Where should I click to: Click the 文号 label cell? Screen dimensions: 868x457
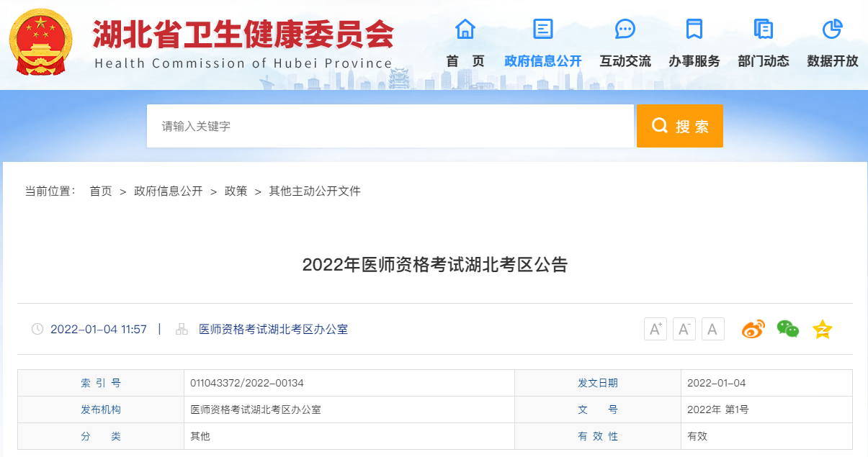[598, 410]
